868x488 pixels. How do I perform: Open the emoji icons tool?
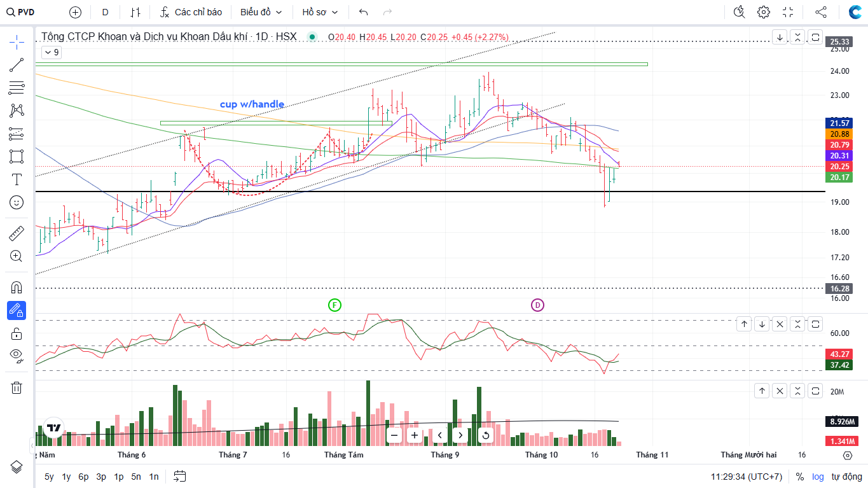(x=17, y=202)
